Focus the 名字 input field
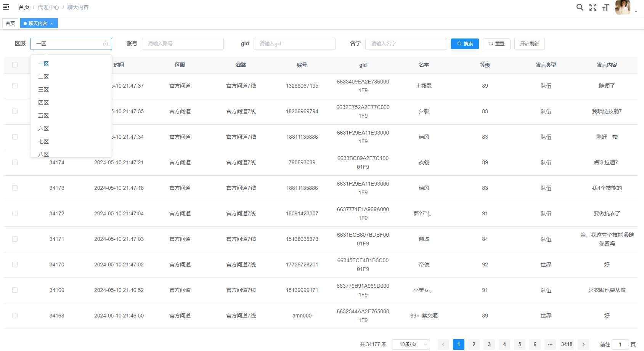 [x=406, y=44]
